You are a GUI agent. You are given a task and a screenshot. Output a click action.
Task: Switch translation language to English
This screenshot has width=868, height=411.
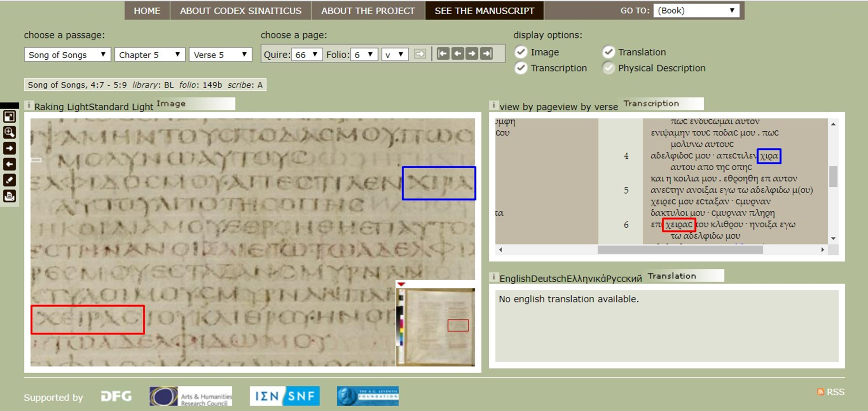pos(515,279)
